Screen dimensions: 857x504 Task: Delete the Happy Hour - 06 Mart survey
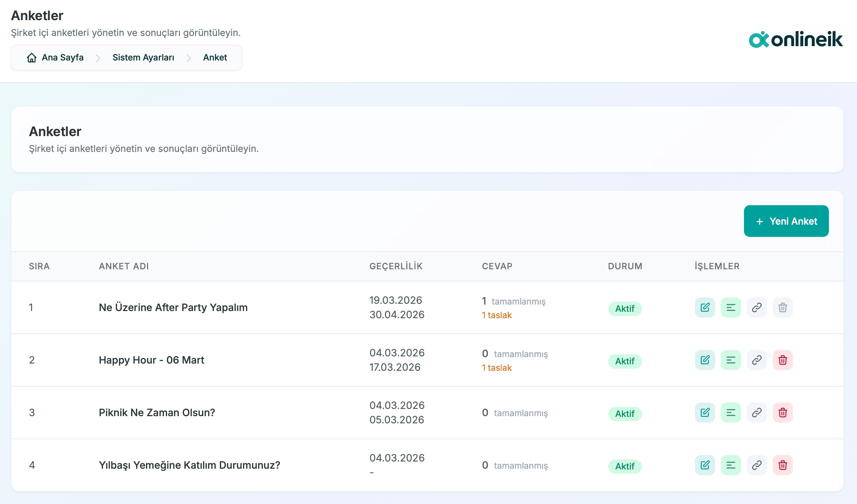click(x=782, y=360)
